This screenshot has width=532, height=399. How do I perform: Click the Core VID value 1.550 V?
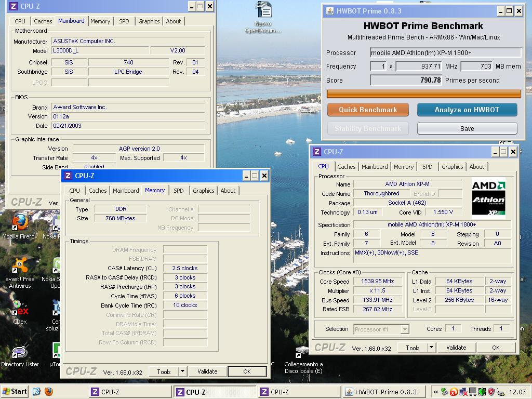tap(443, 212)
